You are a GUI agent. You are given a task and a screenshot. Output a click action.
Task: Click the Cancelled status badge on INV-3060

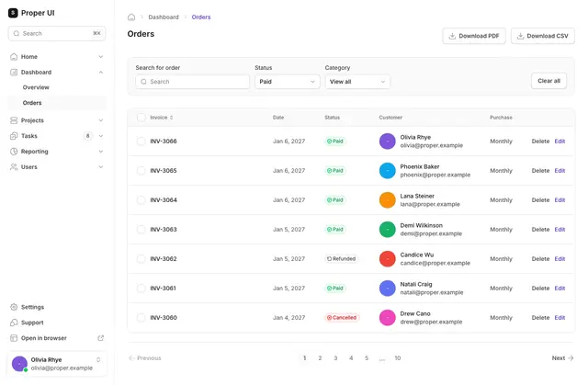(342, 318)
